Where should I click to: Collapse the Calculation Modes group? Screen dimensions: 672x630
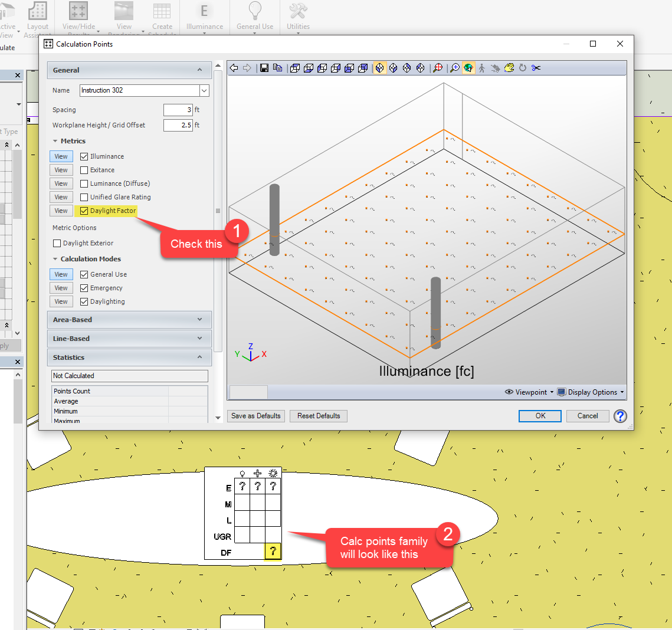pos(55,259)
